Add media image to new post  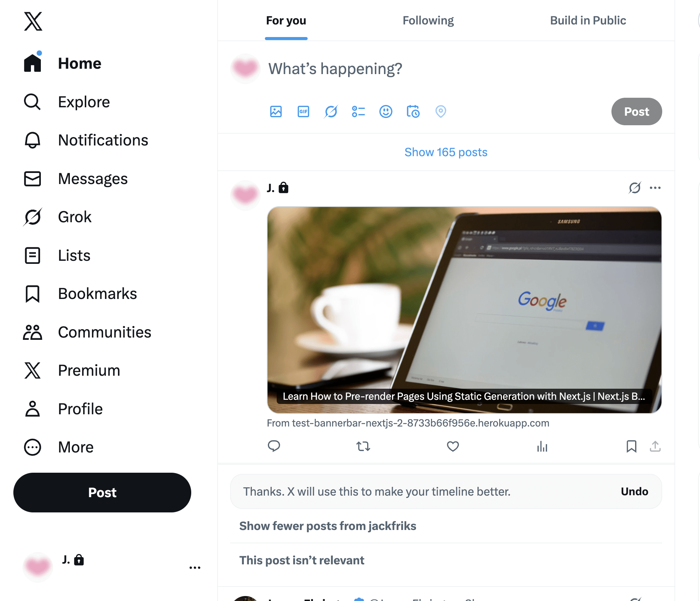click(x=276, y=111)
